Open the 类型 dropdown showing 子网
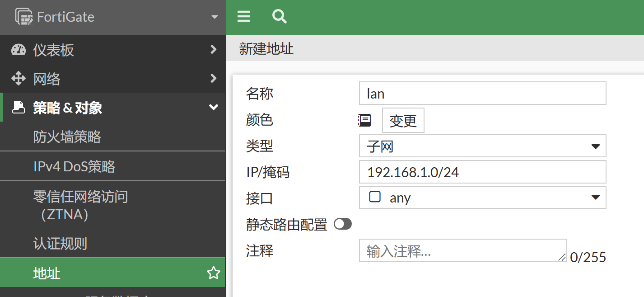Viewport: 644px width, 297px height. [x=482, y=146]
